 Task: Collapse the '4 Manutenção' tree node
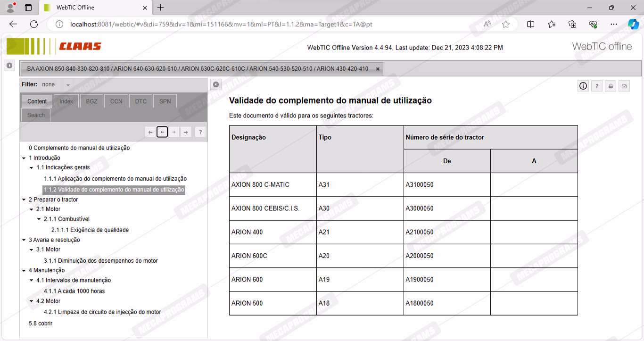[24, 270]
